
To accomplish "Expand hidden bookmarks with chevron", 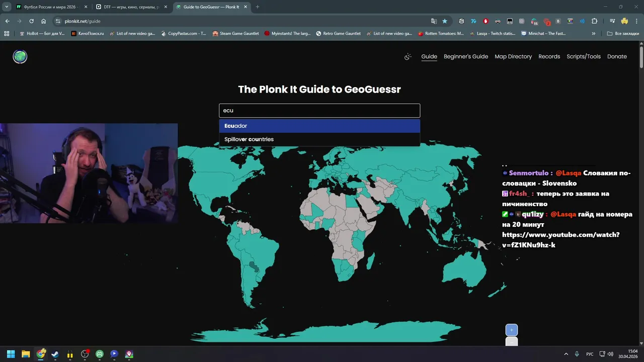I will pos(594,34).
